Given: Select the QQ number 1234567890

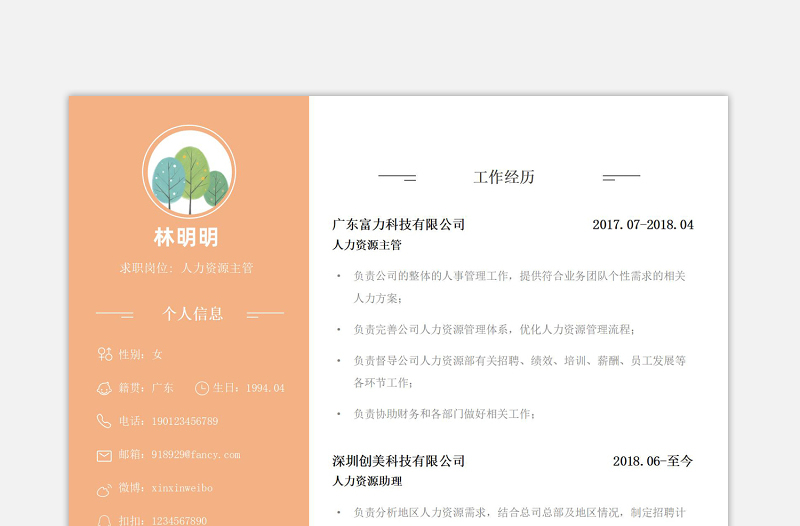Looking at the screenshot, I should 180,520.
